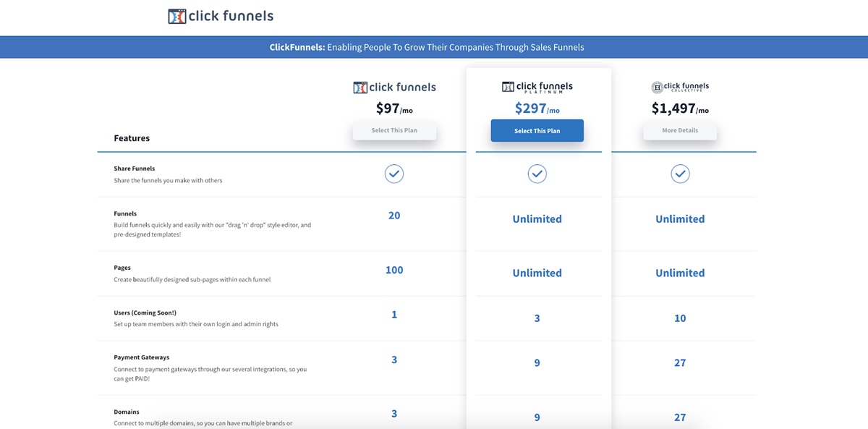The image size is (868, 429).
Task: Click the Funnels feature title
Action: click(x=125, y=214)
